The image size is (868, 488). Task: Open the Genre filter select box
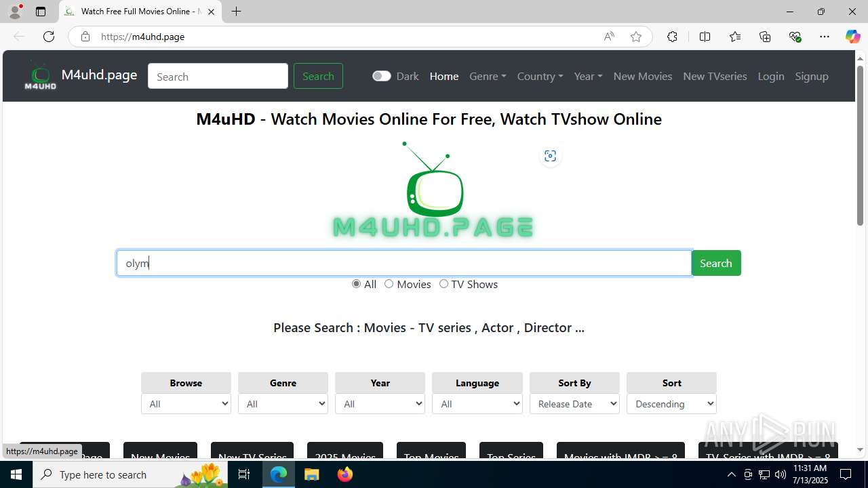[283, 404]
